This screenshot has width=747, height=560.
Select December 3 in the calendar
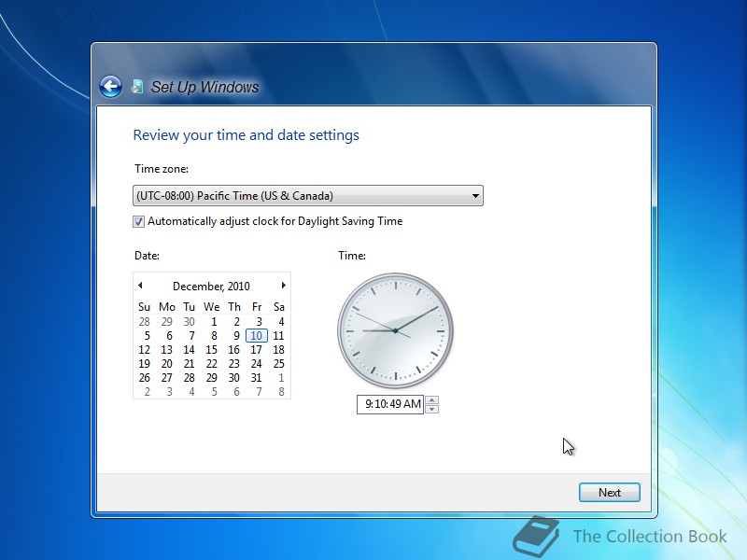click(259, 322)
